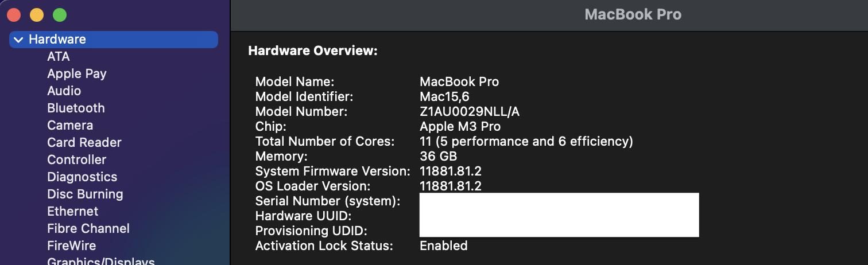Open the Bluetooth hardware entry

(x=76, y=108)
